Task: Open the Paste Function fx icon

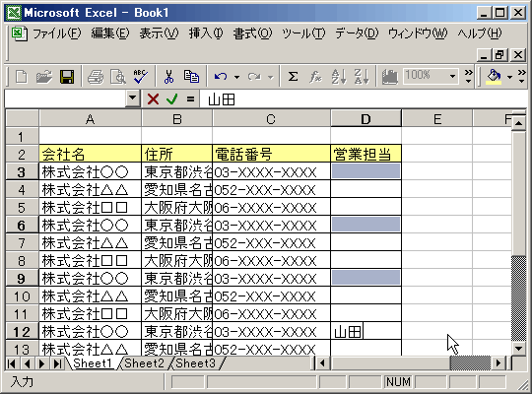Action: (x=315, y=77)
